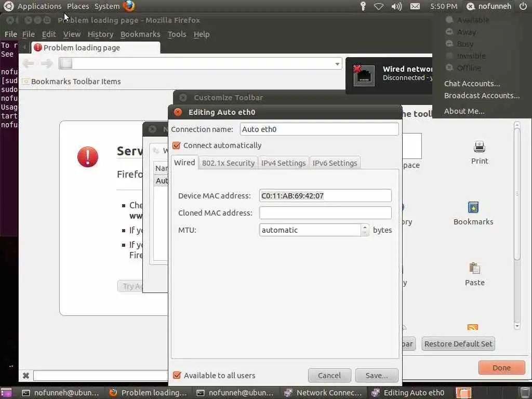Click the Print icon in Customize Toolbar

[x=480, y=147]
